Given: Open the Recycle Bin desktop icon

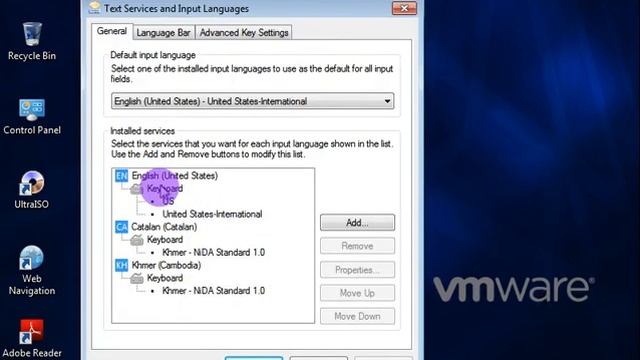Looking at the screenshot, I should point(32,42).
